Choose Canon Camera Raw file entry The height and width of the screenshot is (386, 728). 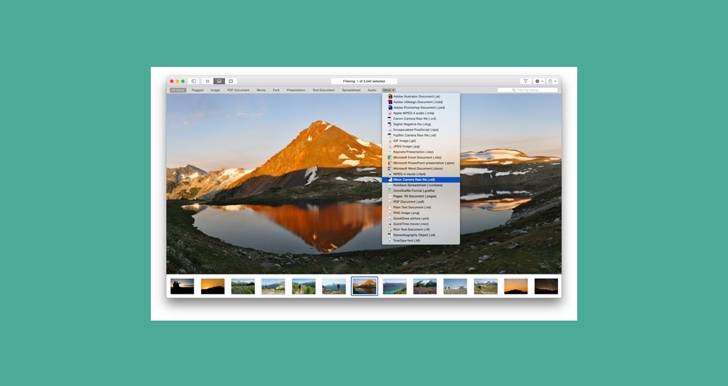tap(421, 119)
